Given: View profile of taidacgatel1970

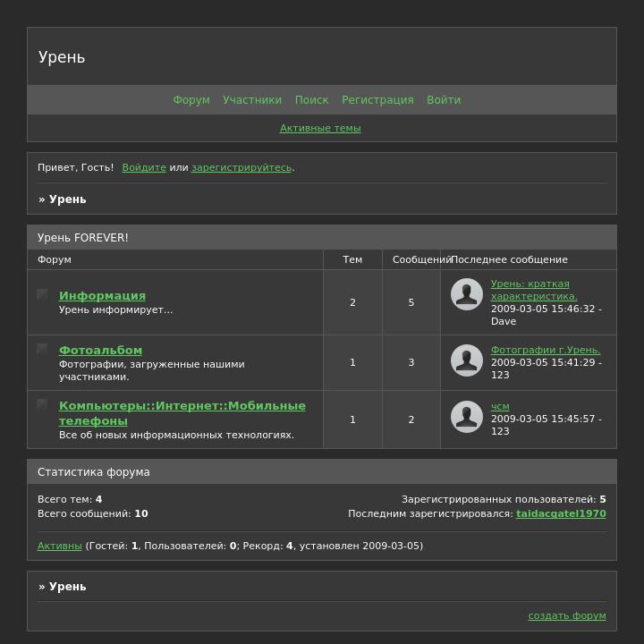Looking at the screenshot, I should tap(561, 513).
